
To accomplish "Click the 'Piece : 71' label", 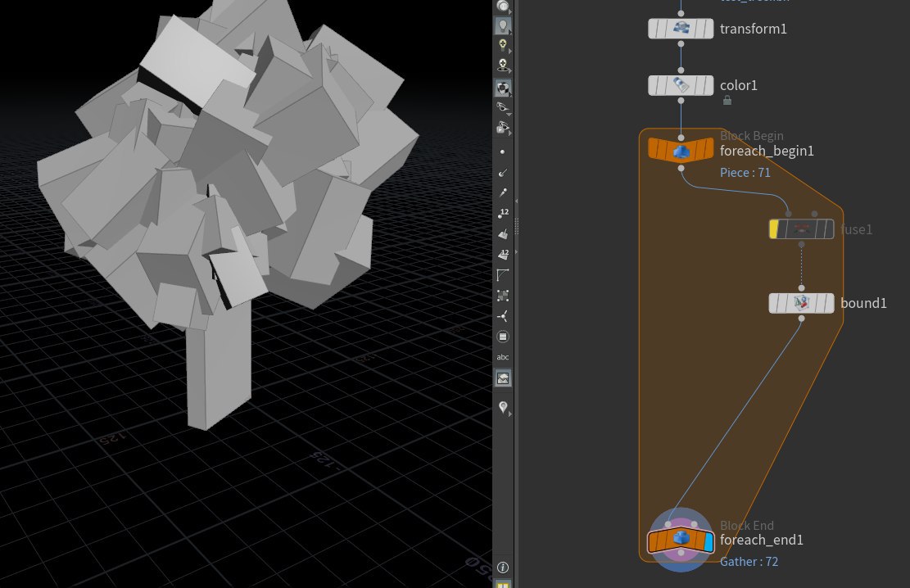I will coord(745,173).
